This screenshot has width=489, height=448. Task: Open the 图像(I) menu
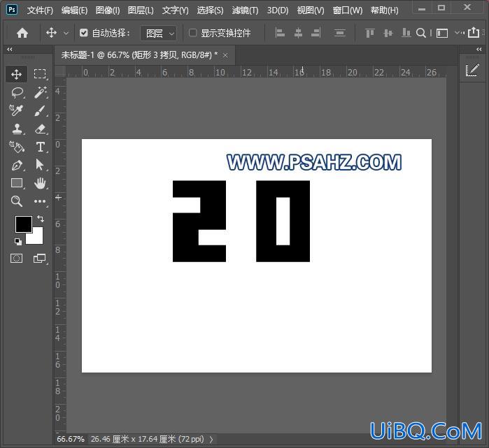tap(108, 10)
